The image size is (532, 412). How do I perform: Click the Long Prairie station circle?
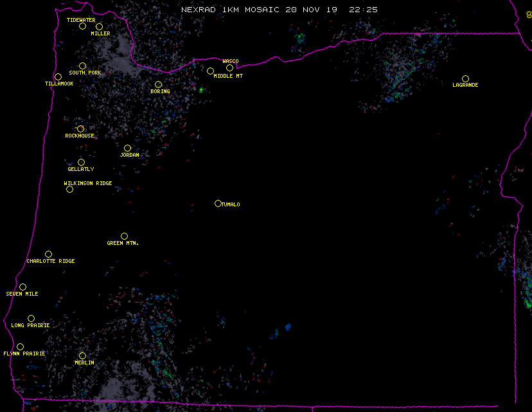coord(31,319)
